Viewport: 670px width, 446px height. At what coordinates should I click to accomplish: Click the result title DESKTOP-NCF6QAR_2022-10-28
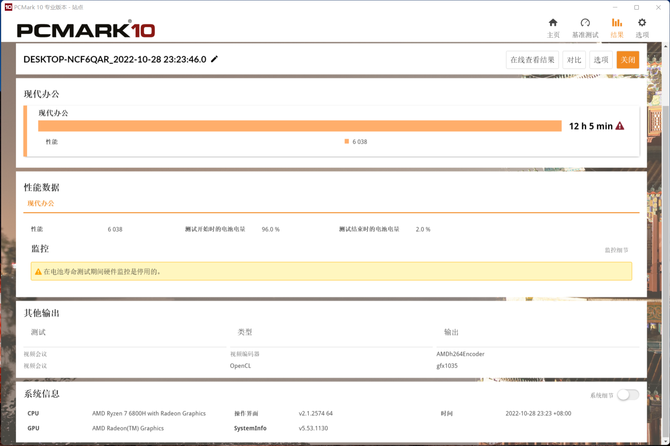(115, 59)
